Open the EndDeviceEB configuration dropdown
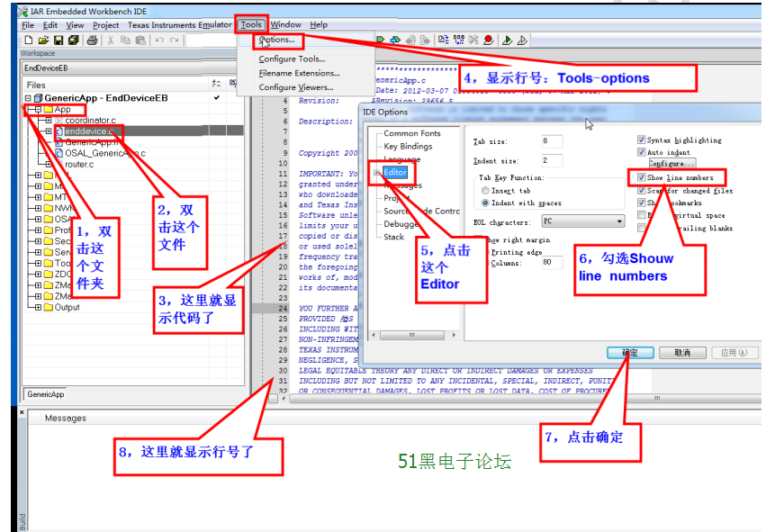The width and height of the screenshot is (766, 532). click(x=130, y=68)
